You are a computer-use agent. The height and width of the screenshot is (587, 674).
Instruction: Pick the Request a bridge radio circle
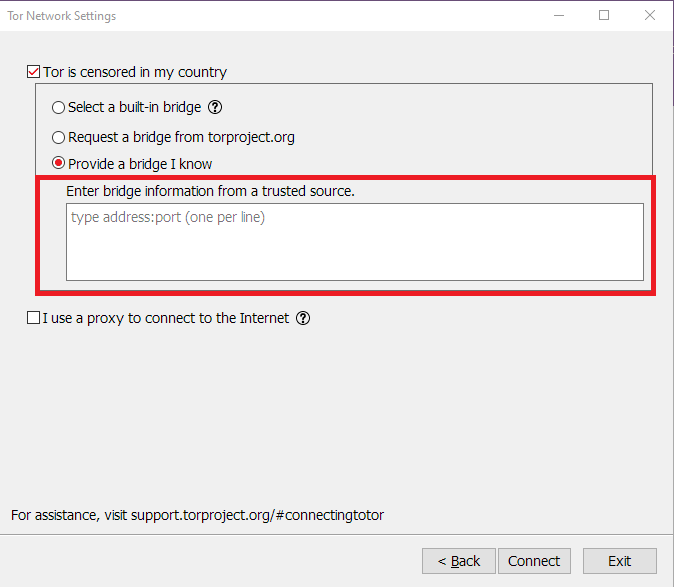58,137
